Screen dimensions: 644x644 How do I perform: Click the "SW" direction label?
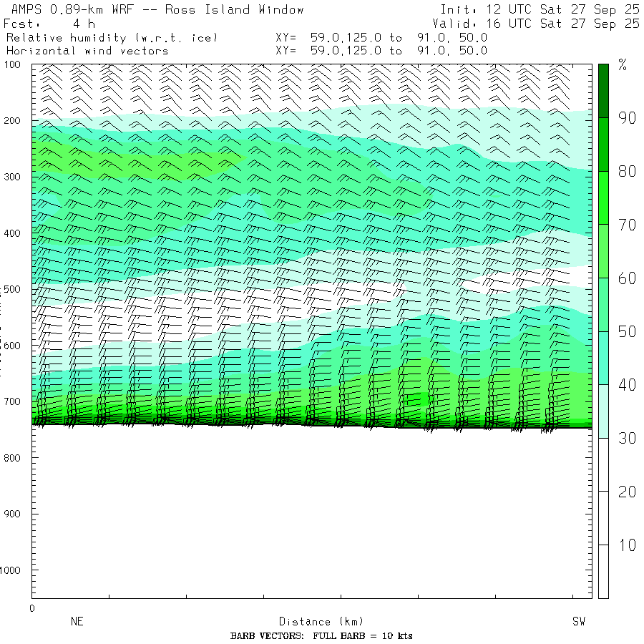579,621
